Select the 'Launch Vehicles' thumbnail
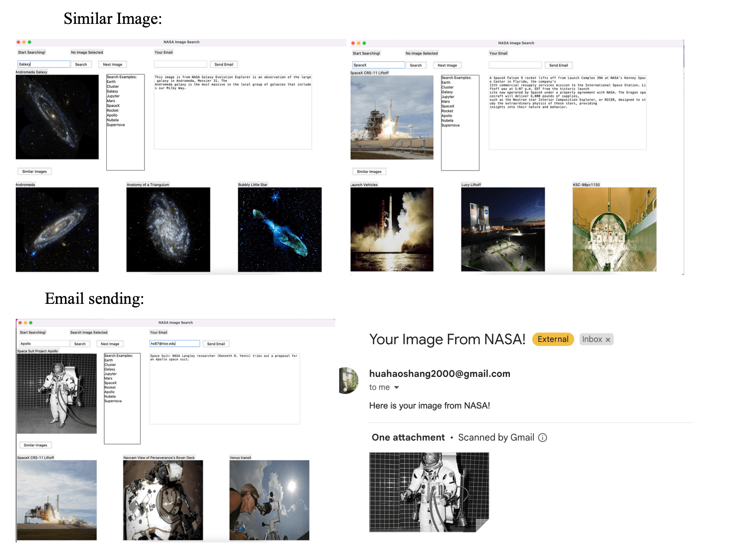The width and height of the screenshot is (729, 560). pyautogui.click(x=392, y=229)
